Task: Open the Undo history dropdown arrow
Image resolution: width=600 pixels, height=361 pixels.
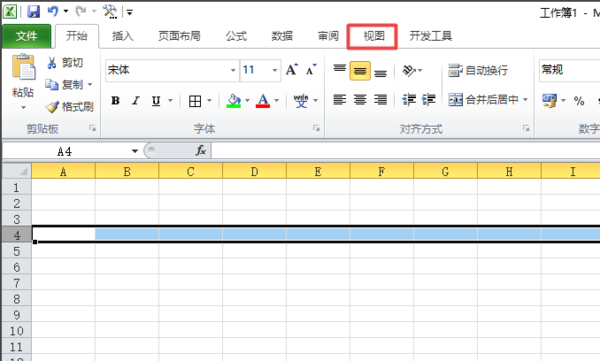Action: click(66, 11)
